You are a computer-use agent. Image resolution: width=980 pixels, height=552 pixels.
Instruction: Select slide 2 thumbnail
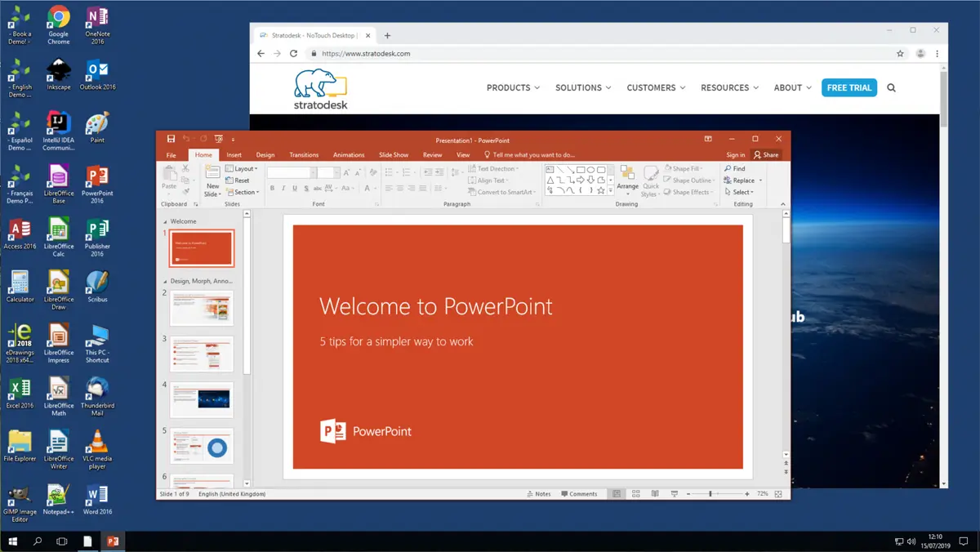tap(202, 309)
